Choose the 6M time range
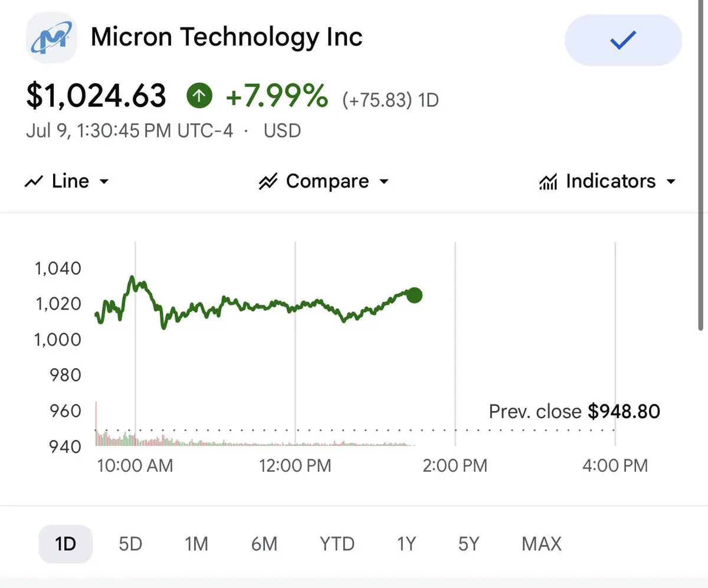This screenshot has width=708, height=588. coord(264,544)
